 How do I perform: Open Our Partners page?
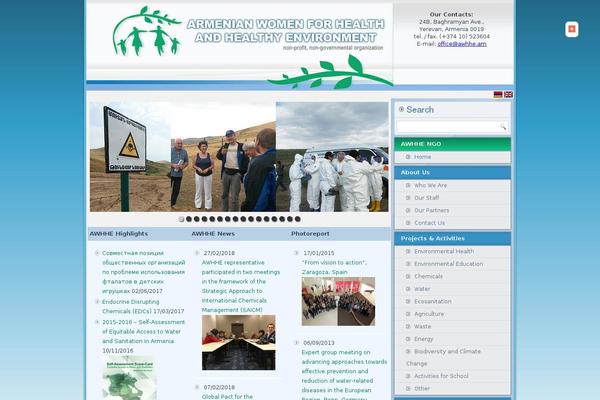[x=432, y=211]
